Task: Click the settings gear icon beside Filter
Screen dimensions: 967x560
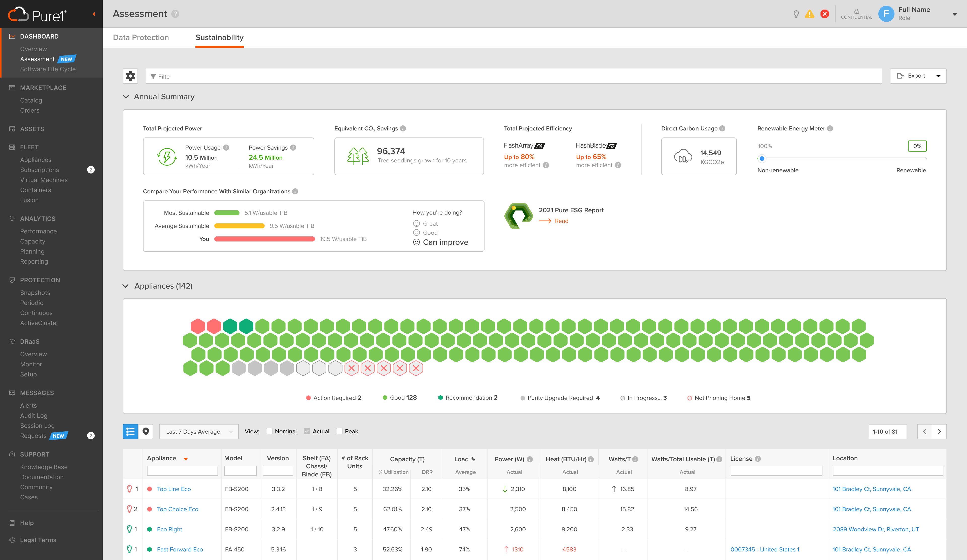Action: [130, 76]
